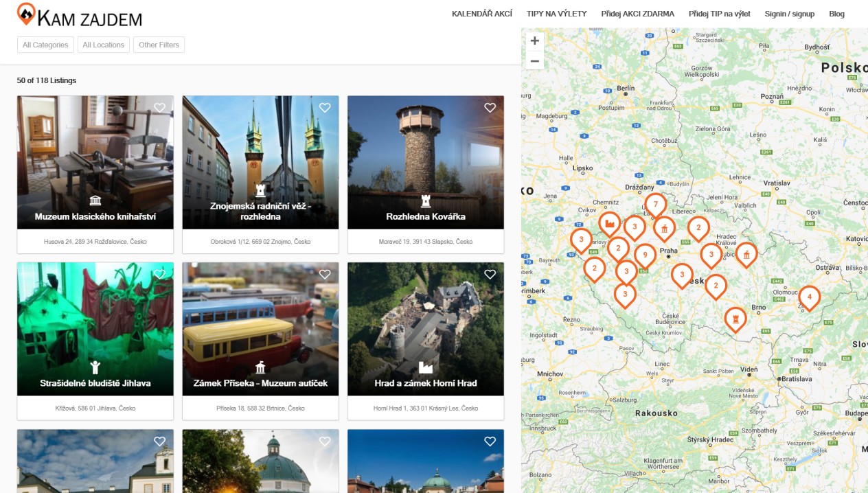Open the Blog link

pyautogui.click(x=836, y=14)
